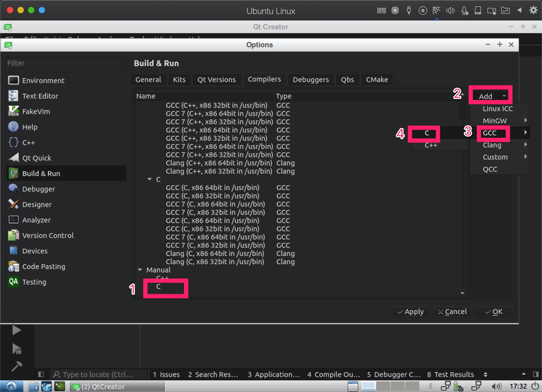Click the Apply button
This screenshot has height=392, width=542.
tap(410, 312)
